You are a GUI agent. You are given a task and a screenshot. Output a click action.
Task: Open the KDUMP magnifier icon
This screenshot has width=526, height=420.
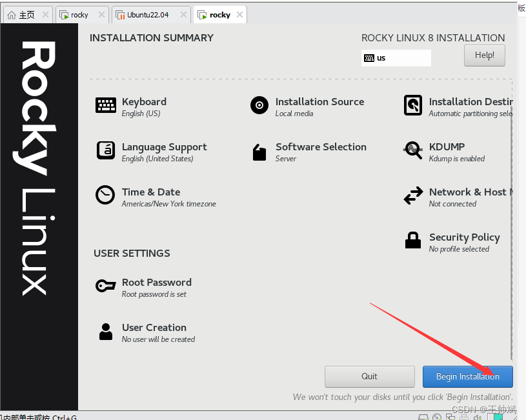coord(413,150)
